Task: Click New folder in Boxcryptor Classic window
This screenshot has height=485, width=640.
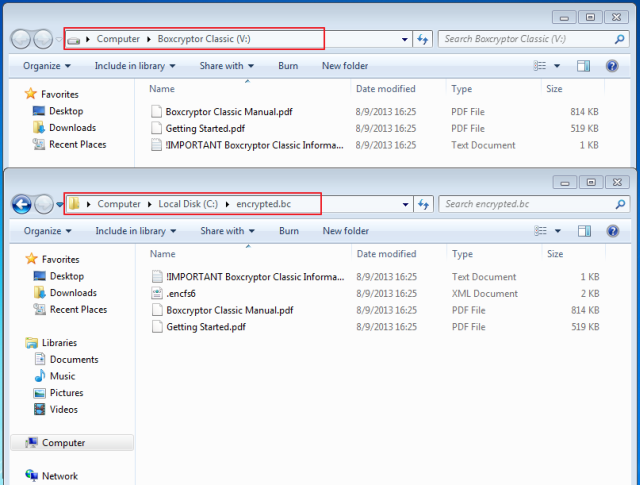Action: coord(345,66)
